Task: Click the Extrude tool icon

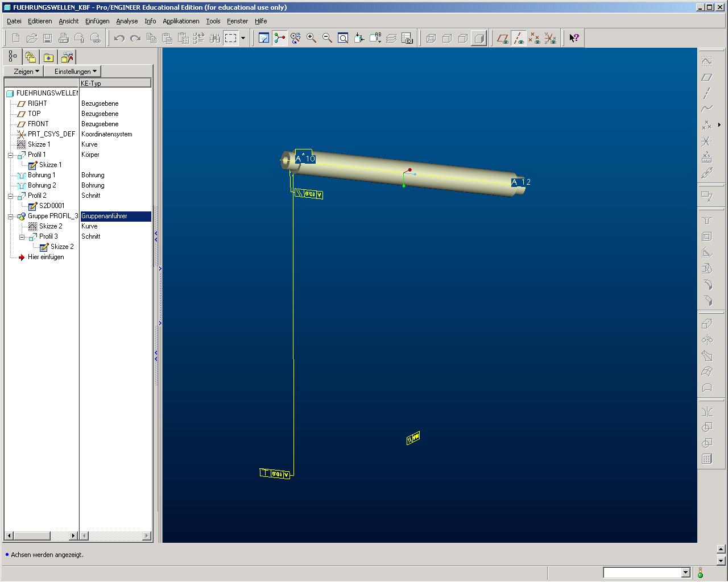Action: (707, 324)
